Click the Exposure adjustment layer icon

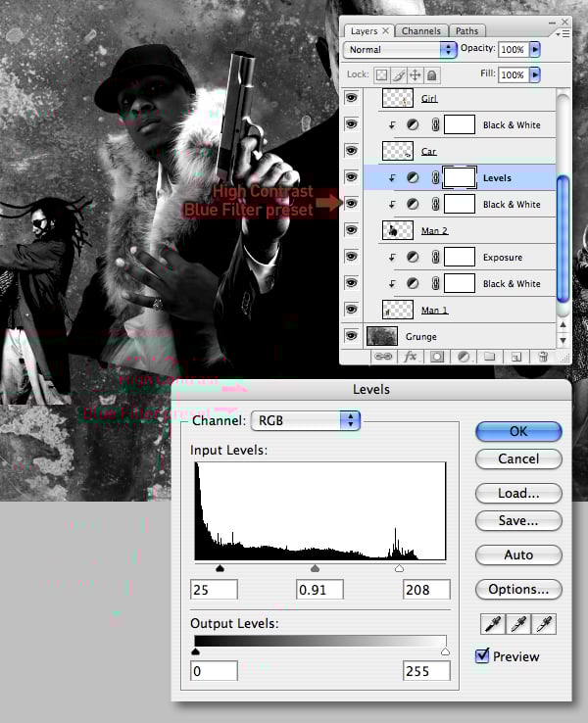(413, 257)
